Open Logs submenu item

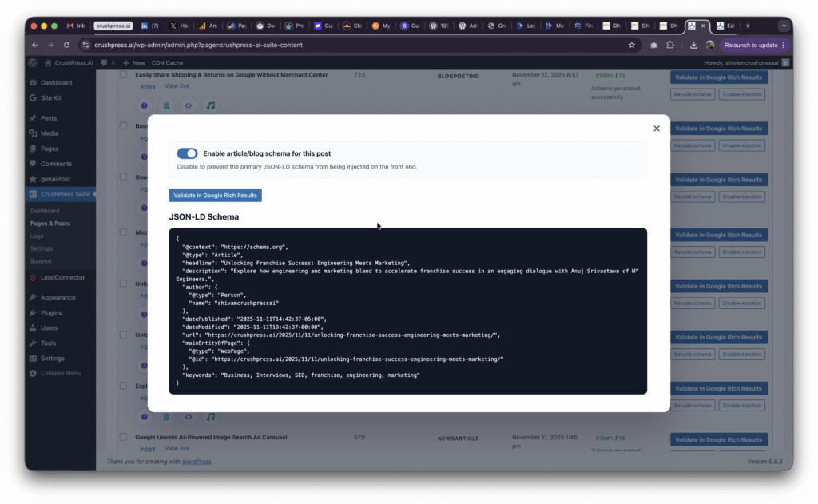(37, 236)
